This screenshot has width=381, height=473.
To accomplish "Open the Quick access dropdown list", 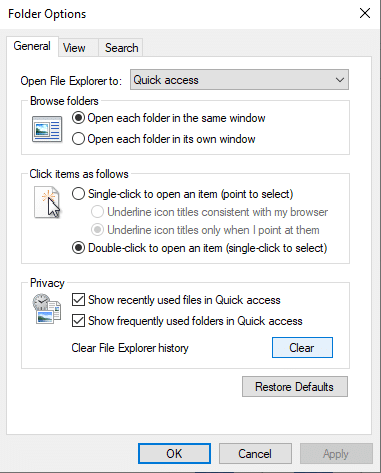I will 239,80.
